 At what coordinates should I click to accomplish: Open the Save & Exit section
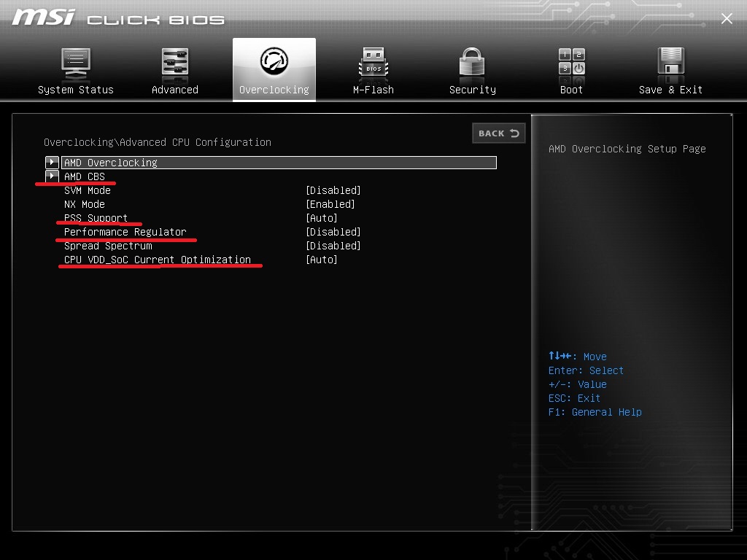pos(670,68)
